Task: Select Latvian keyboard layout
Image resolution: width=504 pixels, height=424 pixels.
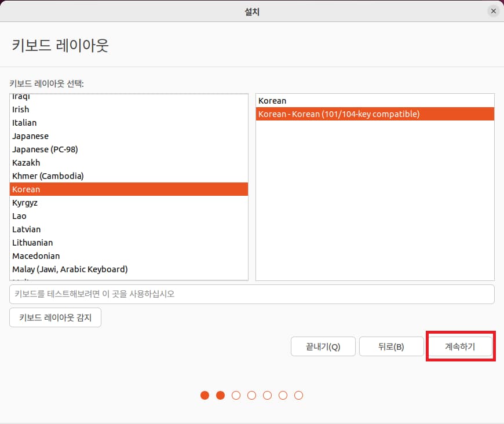Action: [x=129, y=229]
